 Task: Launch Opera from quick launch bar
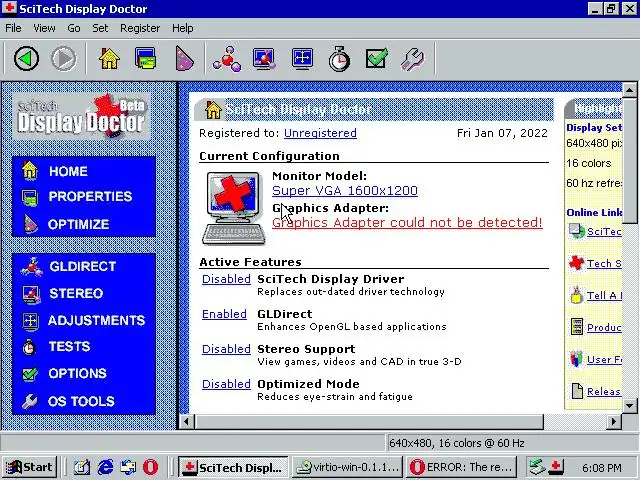[x=150, y=467]
